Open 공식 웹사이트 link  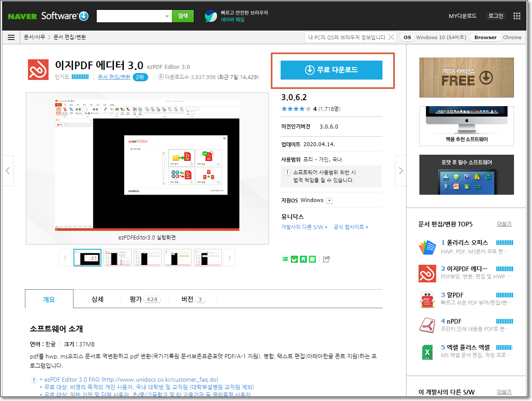click(x=350, y=227)
